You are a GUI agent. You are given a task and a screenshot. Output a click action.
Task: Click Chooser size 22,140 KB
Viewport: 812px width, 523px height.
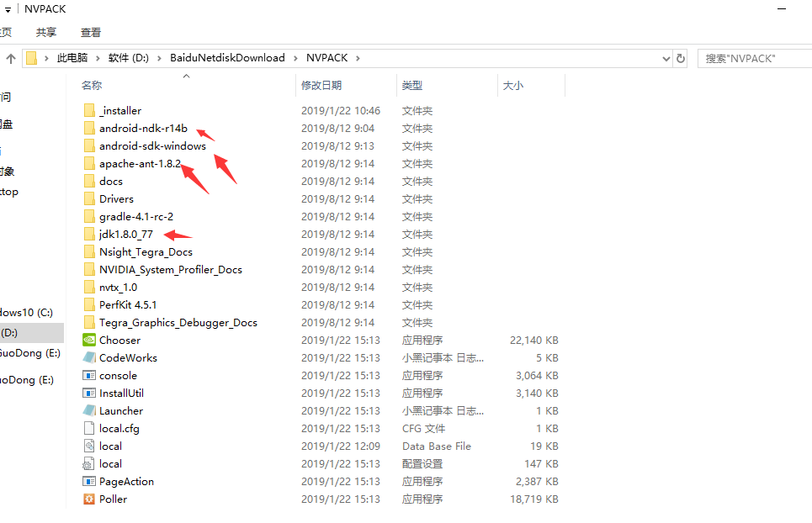coord(534,340)
